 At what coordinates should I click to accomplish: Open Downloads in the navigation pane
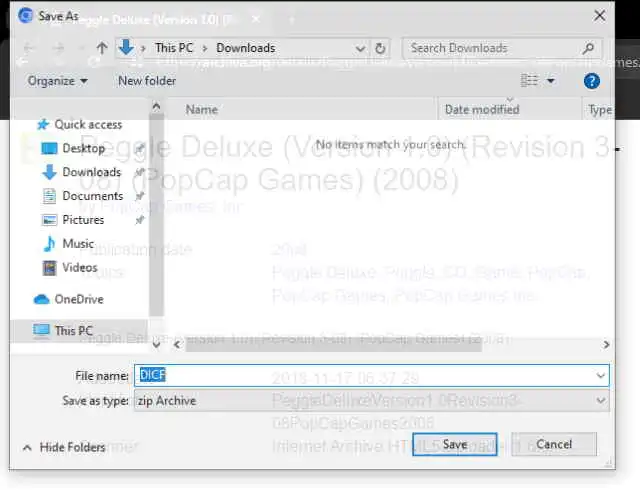[82, 172]
